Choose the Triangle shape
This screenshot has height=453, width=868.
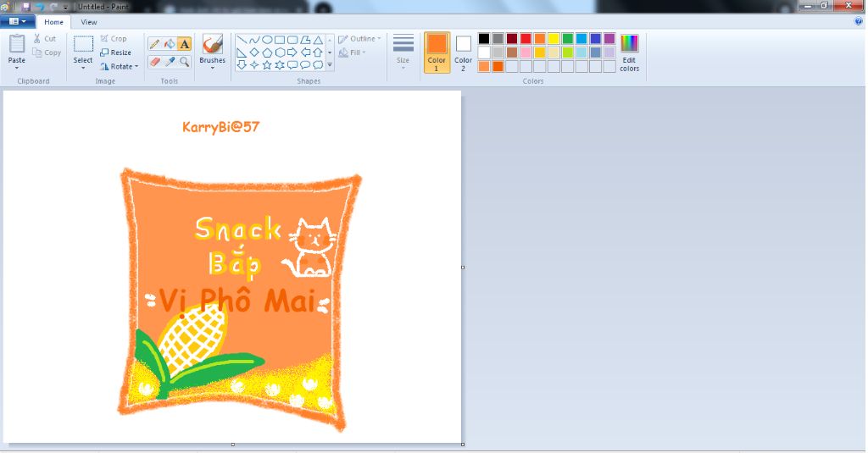click(x=318, y=40)
